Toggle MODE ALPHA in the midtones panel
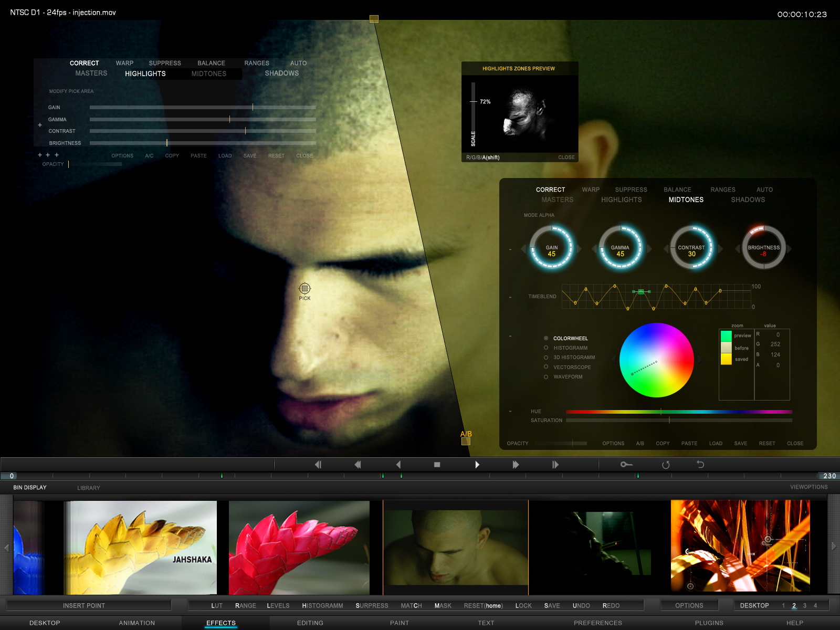This screenshot has height=630, width=840. (539, 215)
